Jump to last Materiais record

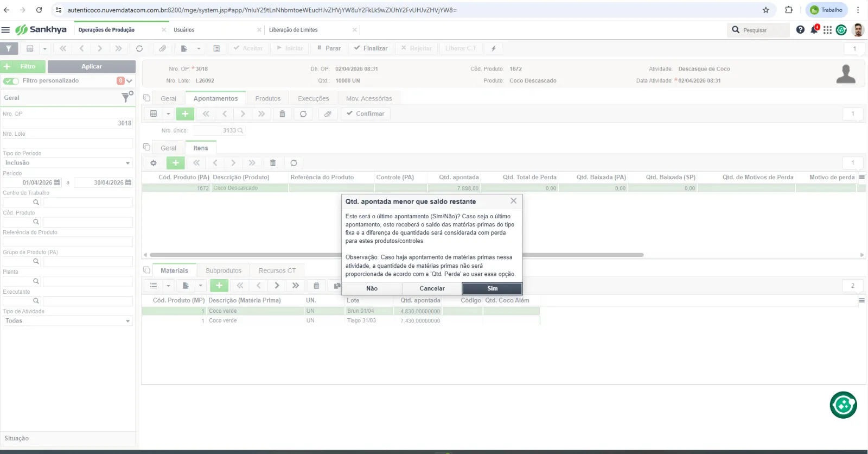pos(296,286)
